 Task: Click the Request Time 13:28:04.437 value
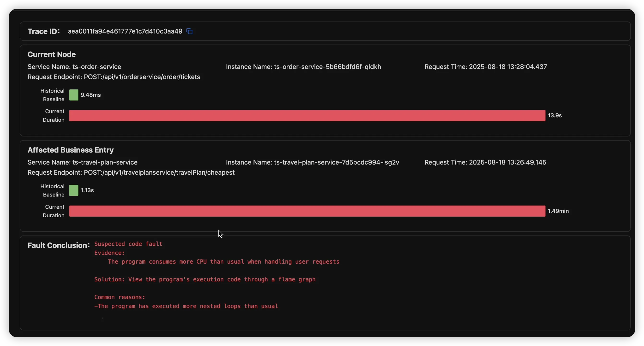[507, 67]
